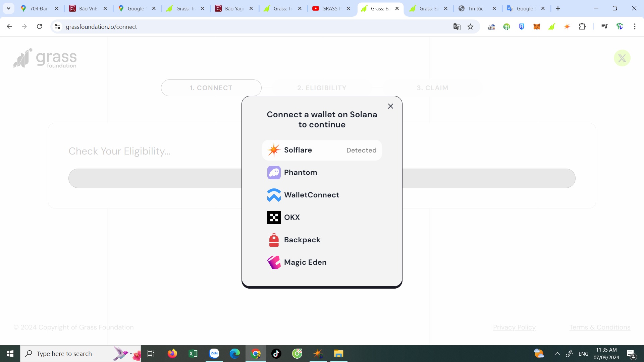Open the MetaMask extension icon
Screen dimensions: 644x362
[537, 26]
